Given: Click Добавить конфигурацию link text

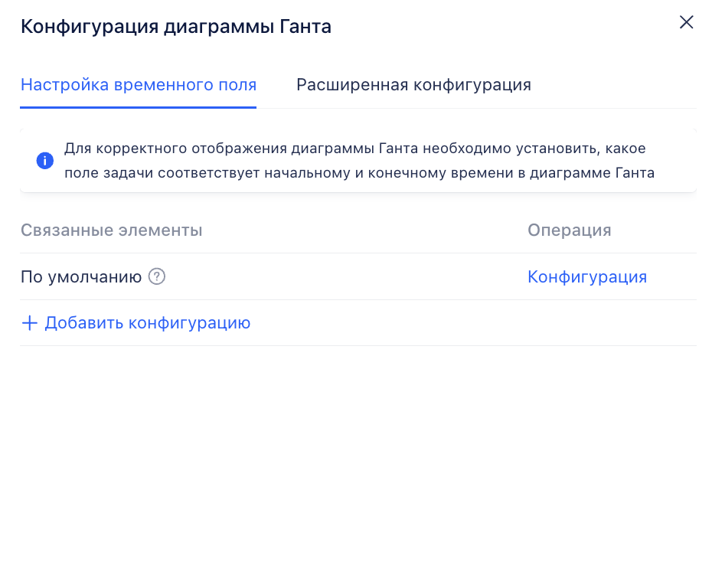Looking at the screenshot, I should 148,323.
